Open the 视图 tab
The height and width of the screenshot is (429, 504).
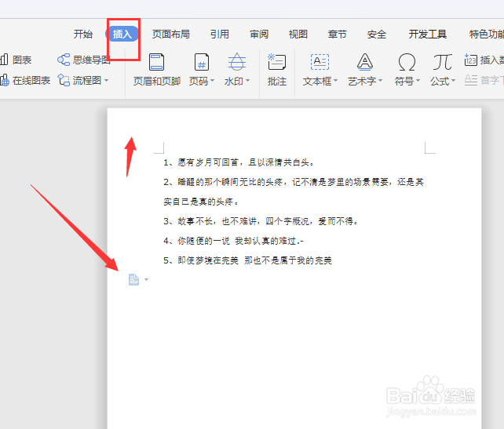[x=298, y=34]
